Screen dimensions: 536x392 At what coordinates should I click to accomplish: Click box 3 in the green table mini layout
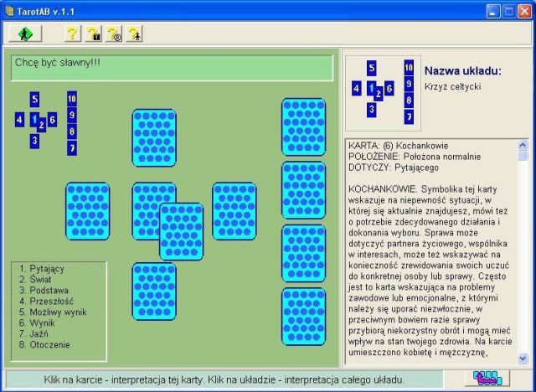(x=34, y=141)
